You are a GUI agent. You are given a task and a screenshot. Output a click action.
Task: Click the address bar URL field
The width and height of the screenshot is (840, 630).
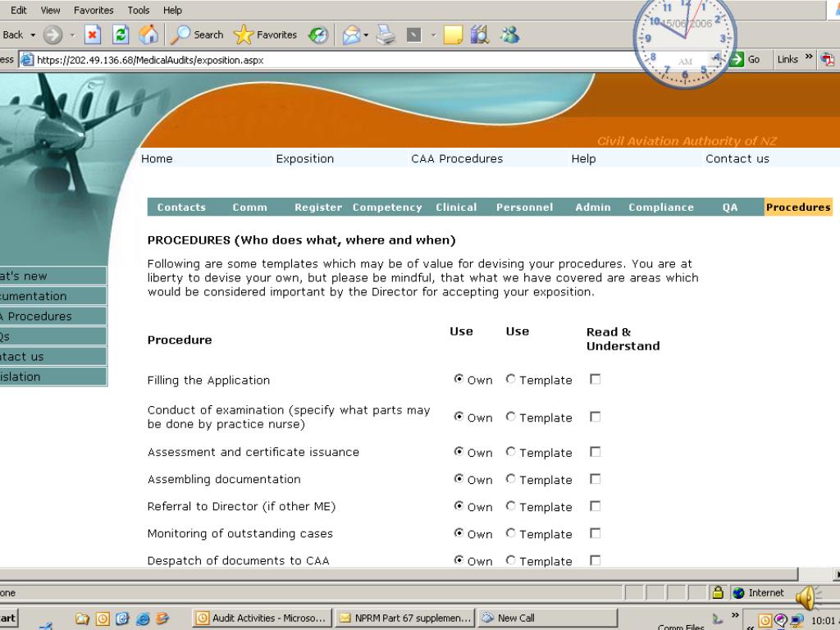[x=370, y=60]
